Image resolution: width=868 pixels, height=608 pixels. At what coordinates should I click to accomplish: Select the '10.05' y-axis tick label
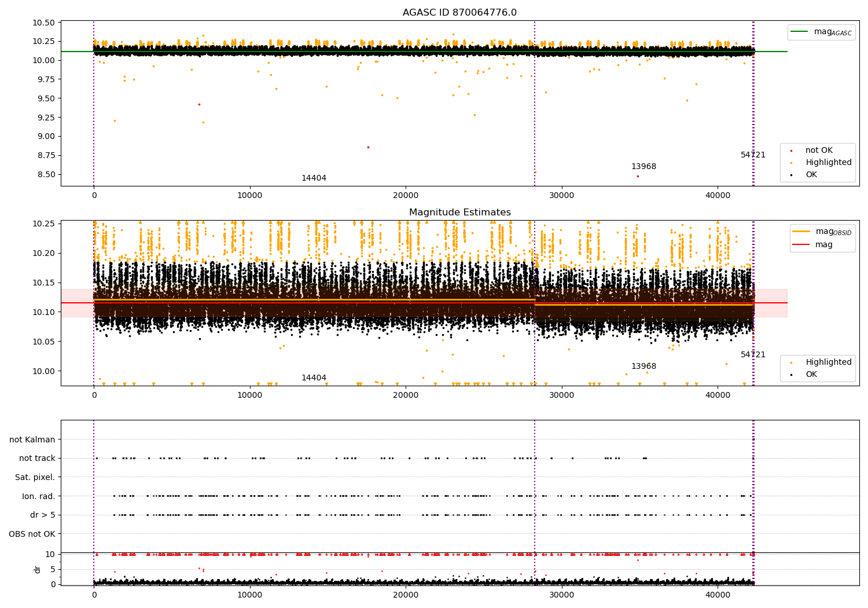point(43,342)
